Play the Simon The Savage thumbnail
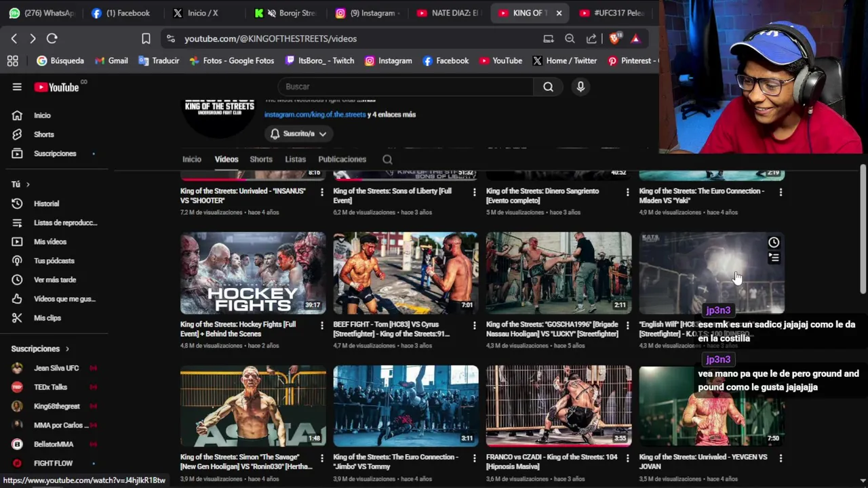 click(253, 406)
